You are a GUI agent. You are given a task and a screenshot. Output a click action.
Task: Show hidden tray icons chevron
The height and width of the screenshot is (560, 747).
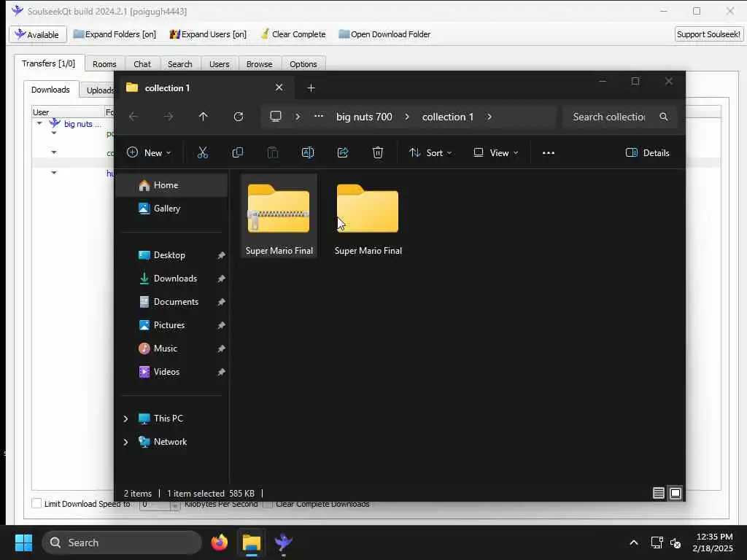coord(634,542)
